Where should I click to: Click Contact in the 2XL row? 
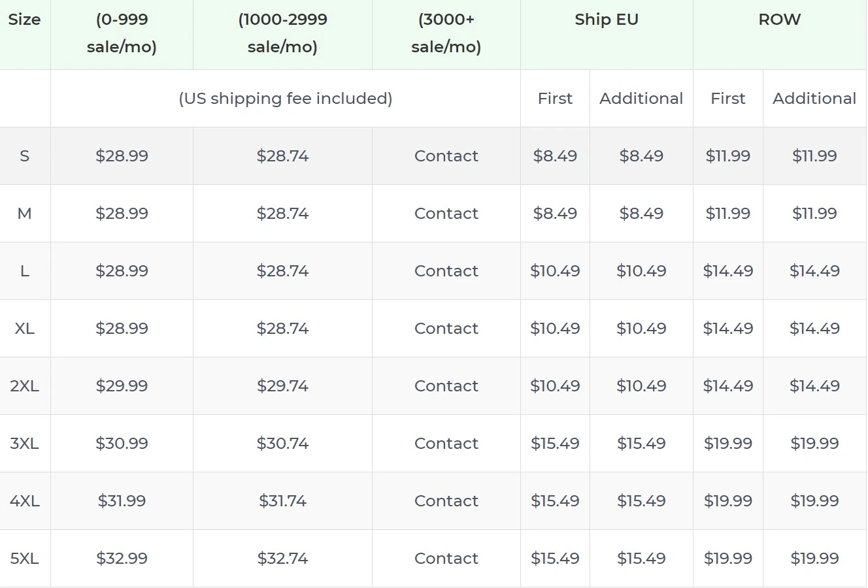tap(446, 386)
